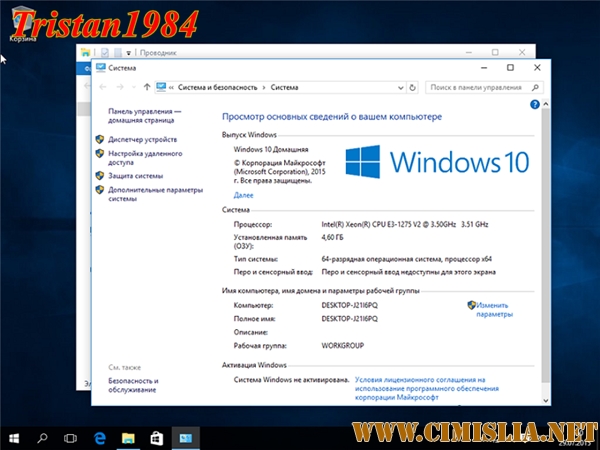The width and height of the screenshot is (600, 450).
Task: Select the processor value Intel Xeon text
Action: point(405,225)
